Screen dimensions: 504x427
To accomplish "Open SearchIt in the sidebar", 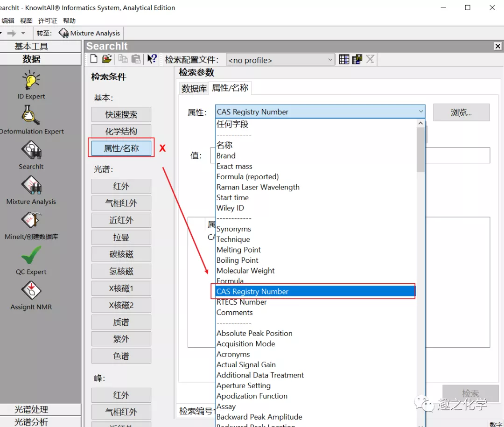I will [31, 155].
